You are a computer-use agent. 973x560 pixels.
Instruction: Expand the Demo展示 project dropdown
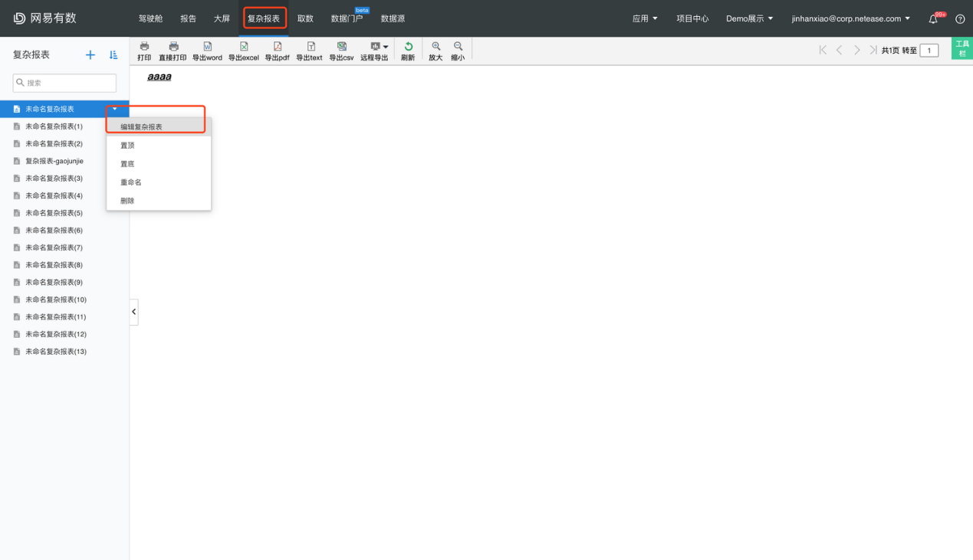[x=749, y=18]
